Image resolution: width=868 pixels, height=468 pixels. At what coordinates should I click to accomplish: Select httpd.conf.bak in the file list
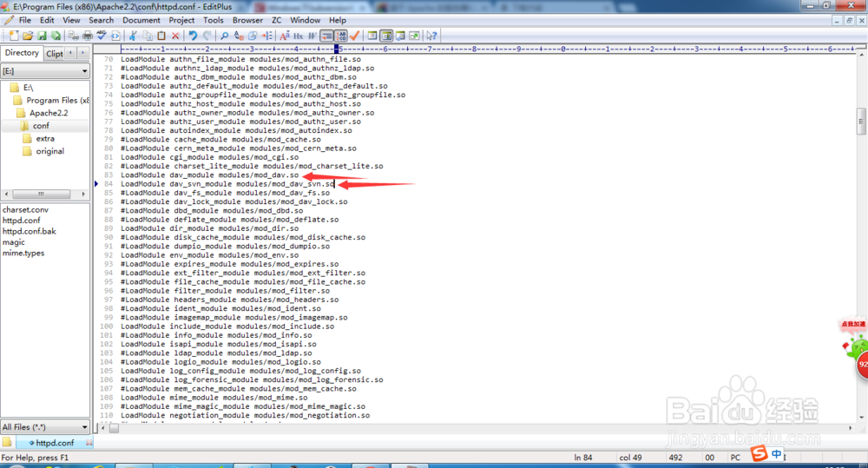coord(30,231)
